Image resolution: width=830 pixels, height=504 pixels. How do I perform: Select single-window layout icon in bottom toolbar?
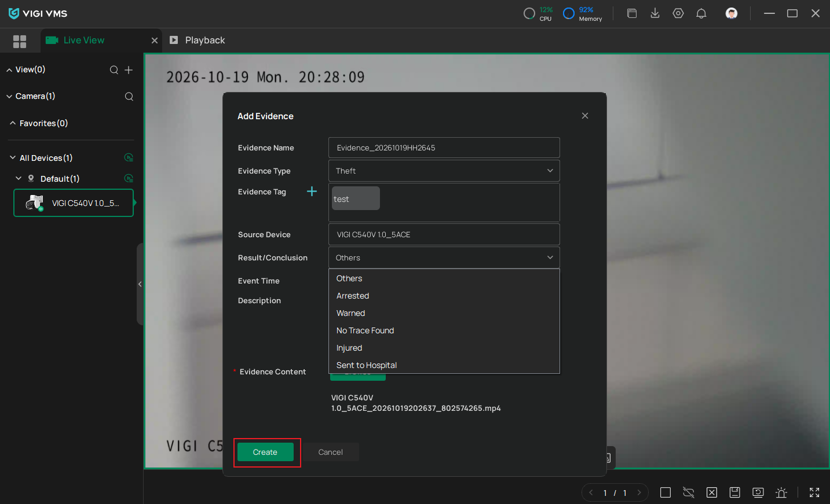pyautogui.click(x=666, y=492)
